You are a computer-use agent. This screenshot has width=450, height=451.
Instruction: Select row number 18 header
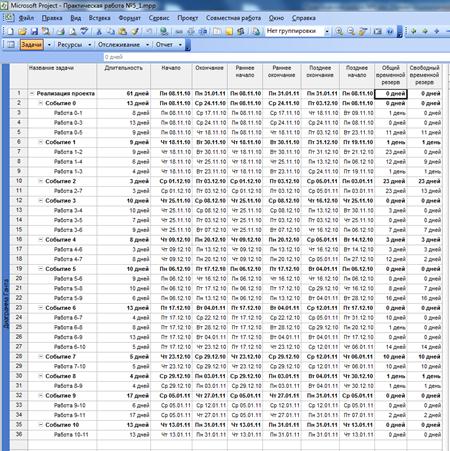pos(19,259)
